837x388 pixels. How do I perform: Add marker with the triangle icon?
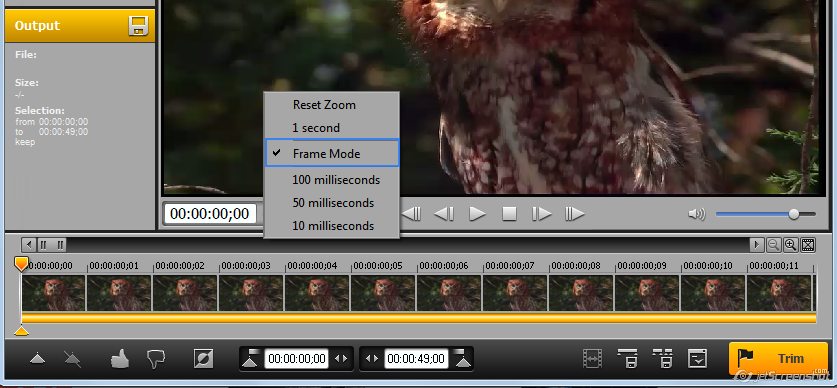point(37,359)
